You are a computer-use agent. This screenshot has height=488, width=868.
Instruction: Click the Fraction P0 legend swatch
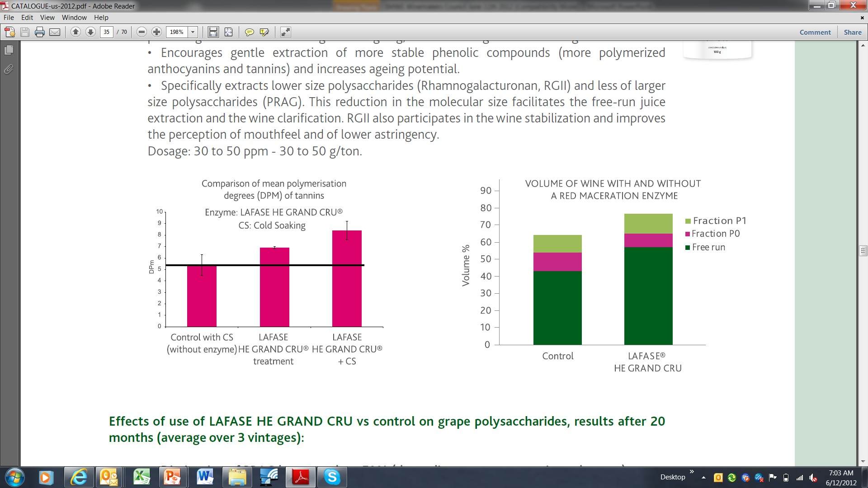(688, 234)
